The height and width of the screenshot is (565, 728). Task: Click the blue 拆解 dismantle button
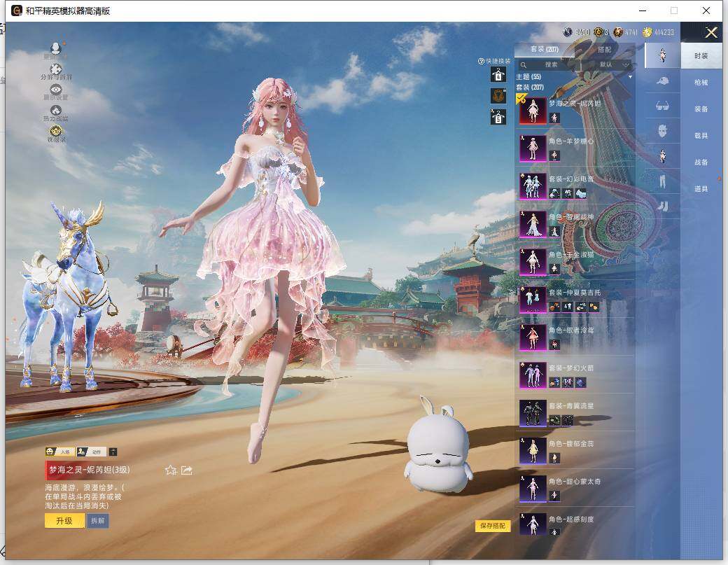[x=97, y=521]
